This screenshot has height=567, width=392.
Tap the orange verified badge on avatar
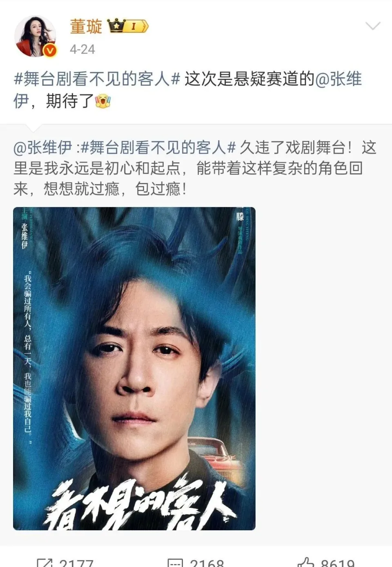50,50
